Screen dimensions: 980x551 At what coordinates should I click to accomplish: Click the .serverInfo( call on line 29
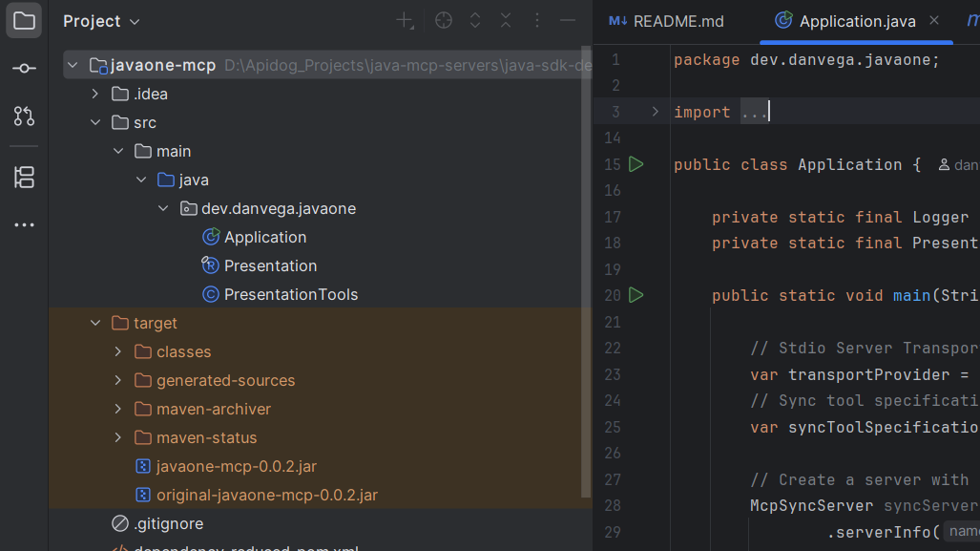[x=883, y=532]
